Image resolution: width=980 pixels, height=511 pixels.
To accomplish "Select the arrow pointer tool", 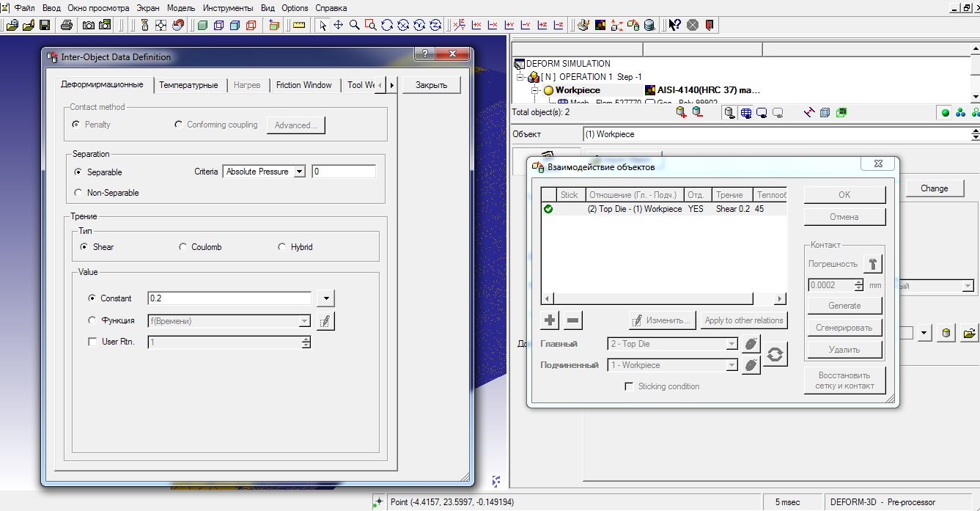I will [323, 25].
